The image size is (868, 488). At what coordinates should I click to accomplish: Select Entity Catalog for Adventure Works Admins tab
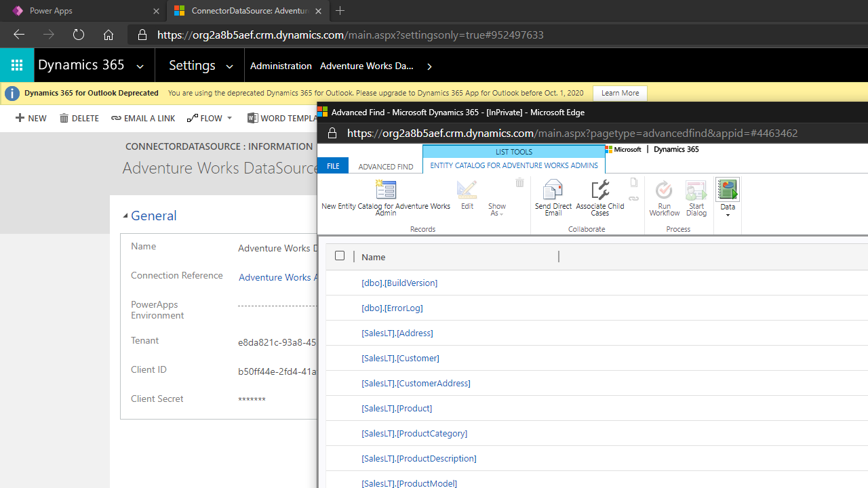click(x=514, y=165)
